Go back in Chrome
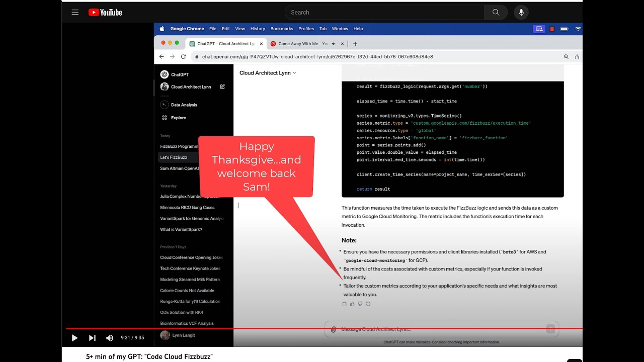The height and width of the screenshot is (362, 644). click(x=161, y=57)
